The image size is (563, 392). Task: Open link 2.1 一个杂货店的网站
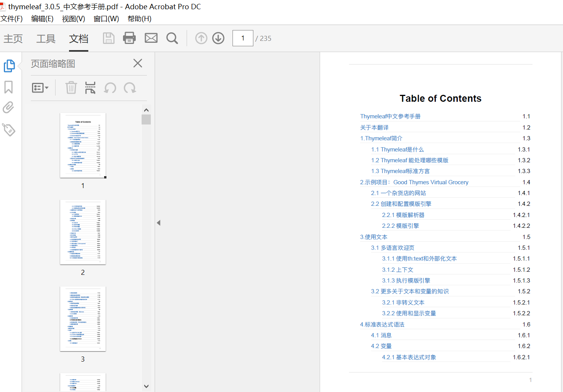coord(398,193)
